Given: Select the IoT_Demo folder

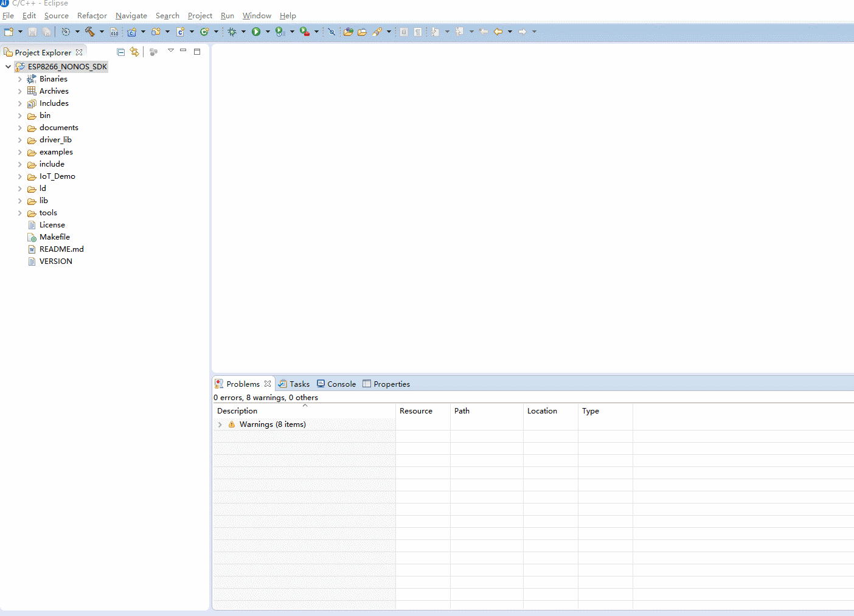Looking at the screenshot, I should click(x=57, y=176).
